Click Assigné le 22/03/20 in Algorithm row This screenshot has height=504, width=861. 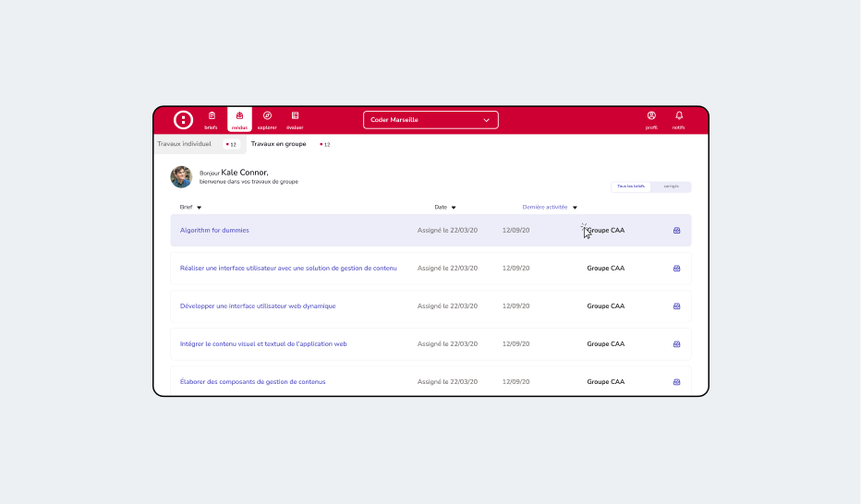coord(447,231)
